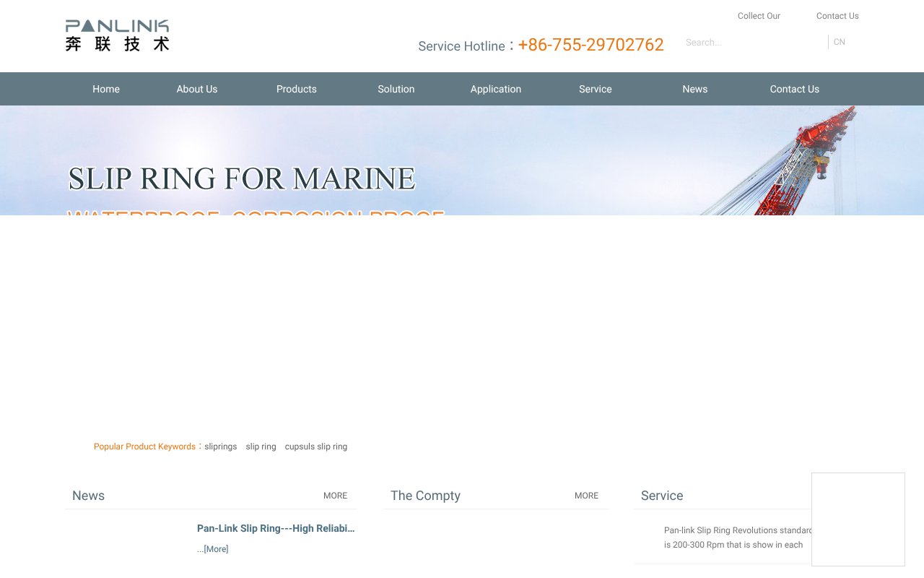The width and height of the screenshot is (924, 578).
Task: Click the Collect Our link at top
Action: pos(759,15)
